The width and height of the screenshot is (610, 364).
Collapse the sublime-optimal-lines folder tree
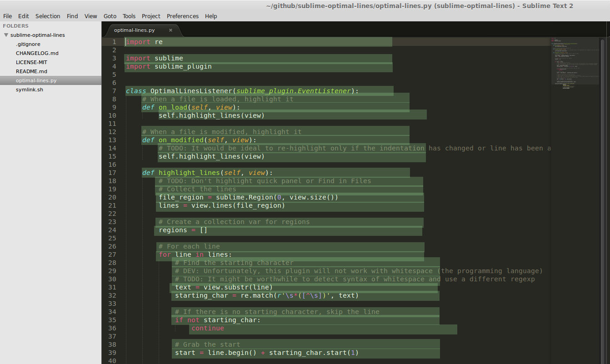click(x=6, y=35)
